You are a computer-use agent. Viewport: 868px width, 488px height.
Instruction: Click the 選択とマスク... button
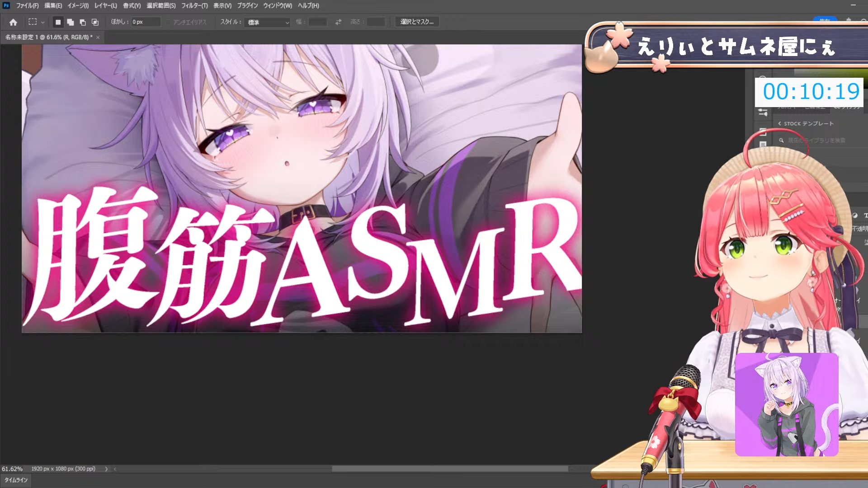416,22
